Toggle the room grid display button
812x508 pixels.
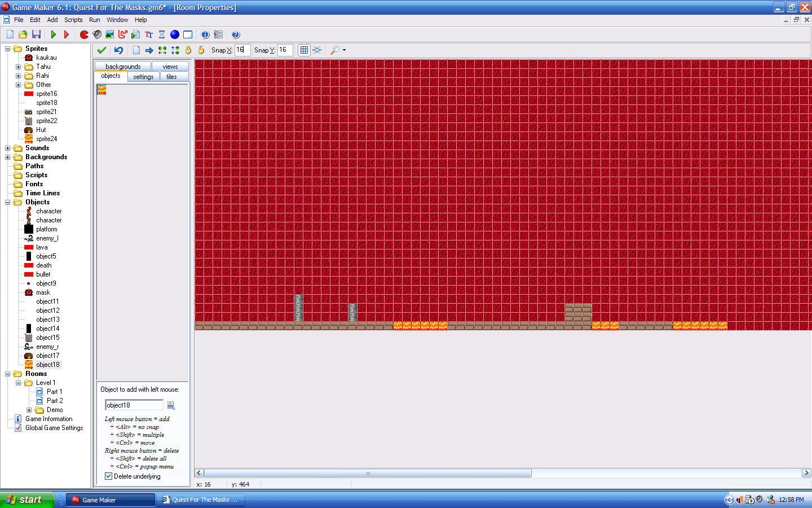coord(304,50)
